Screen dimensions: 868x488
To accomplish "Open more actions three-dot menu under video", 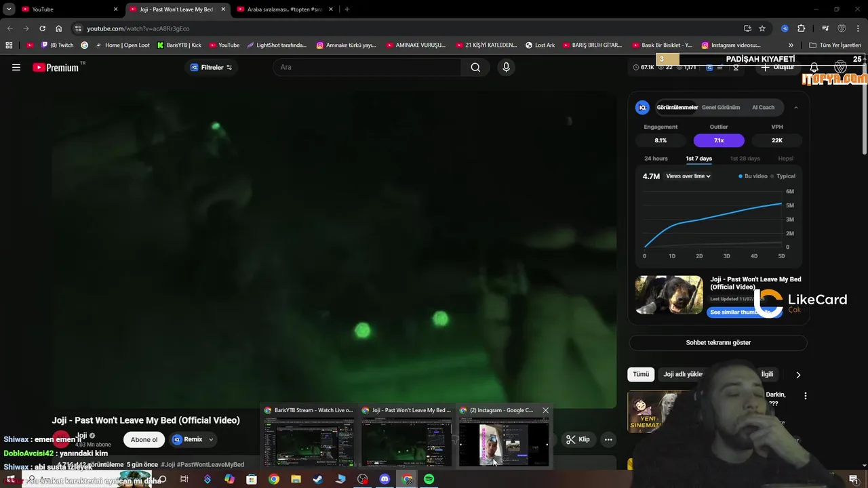I will coord(608,439).
